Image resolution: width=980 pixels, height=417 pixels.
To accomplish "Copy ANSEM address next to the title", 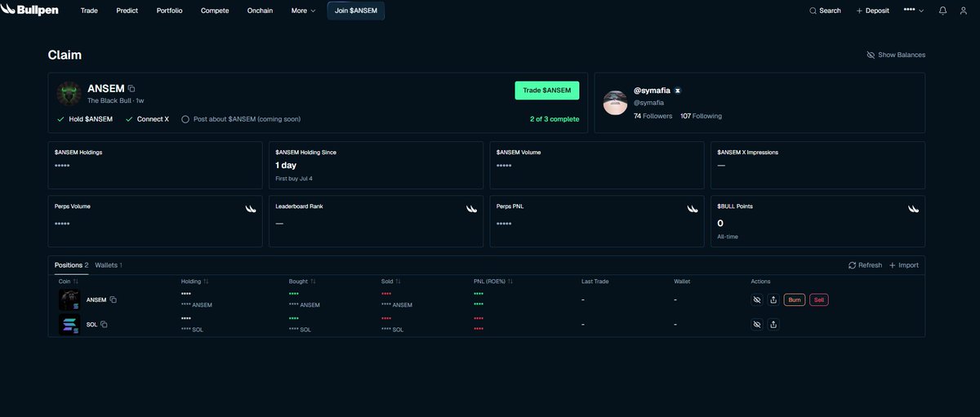I will pos(131,88).
